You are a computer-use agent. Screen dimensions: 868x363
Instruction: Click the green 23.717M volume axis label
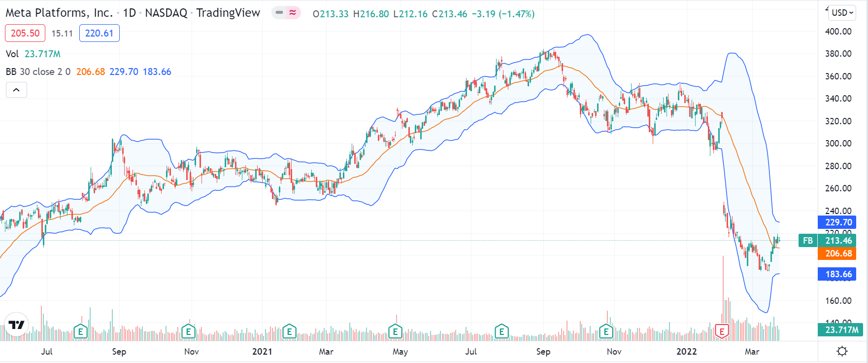pyautogui.click(x=840, y=329)
